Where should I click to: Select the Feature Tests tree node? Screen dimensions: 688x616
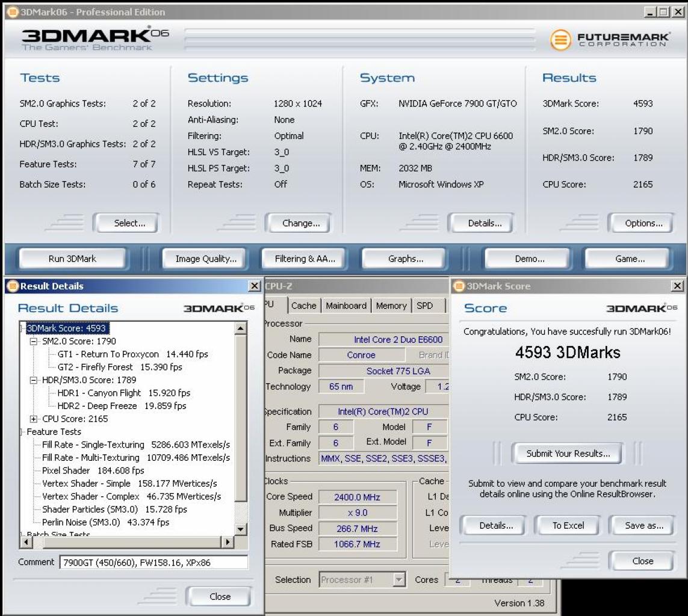[x=54, y=432]
